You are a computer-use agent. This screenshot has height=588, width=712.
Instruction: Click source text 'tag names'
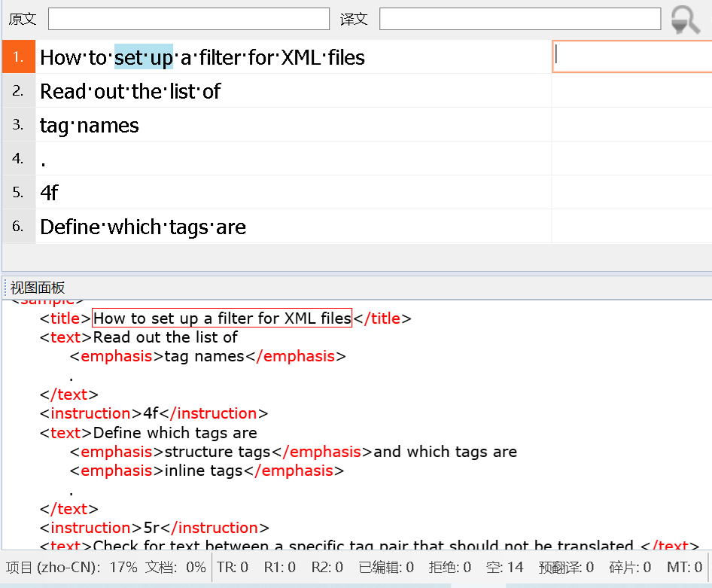tap(90, 126)
